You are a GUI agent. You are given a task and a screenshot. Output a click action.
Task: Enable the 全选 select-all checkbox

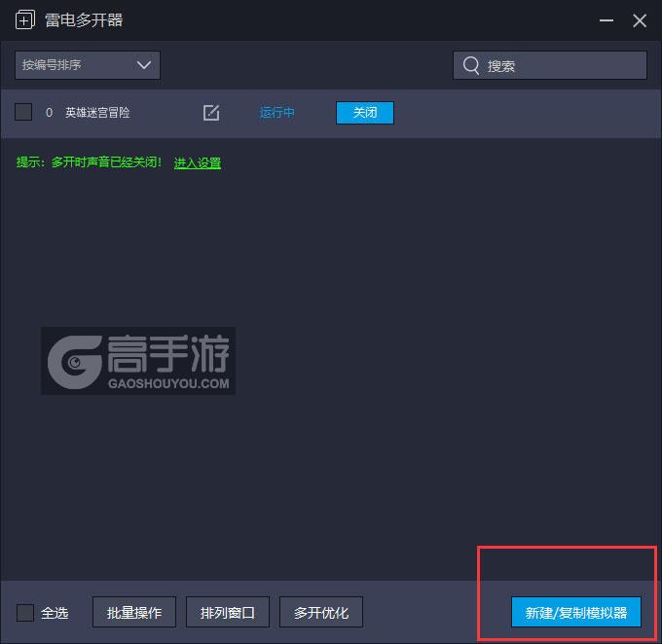25,613
